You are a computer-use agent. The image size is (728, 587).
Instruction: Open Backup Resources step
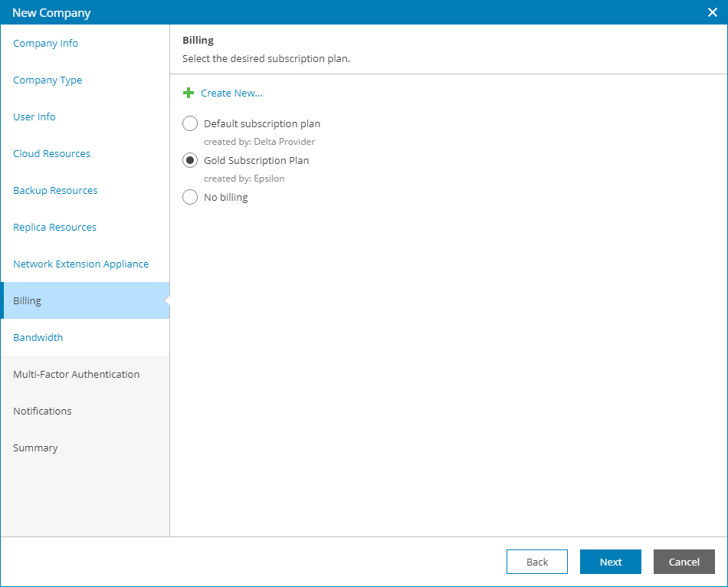click(x=55, y=190)
